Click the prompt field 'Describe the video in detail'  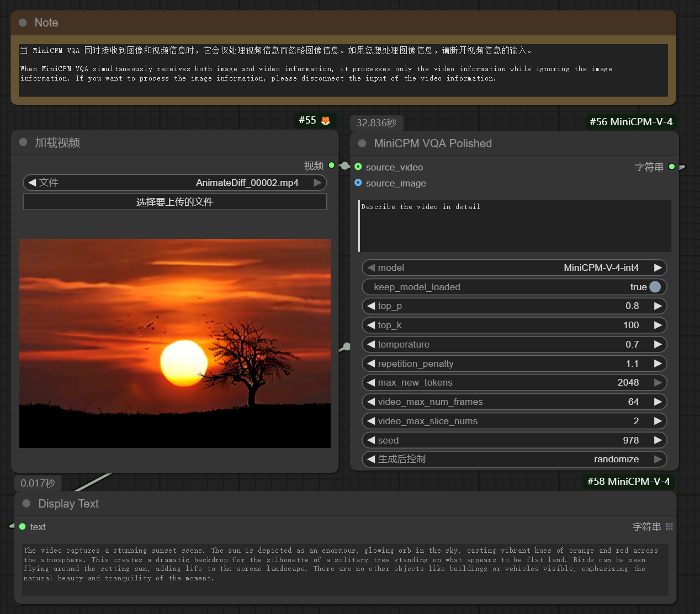coord(515,226)
